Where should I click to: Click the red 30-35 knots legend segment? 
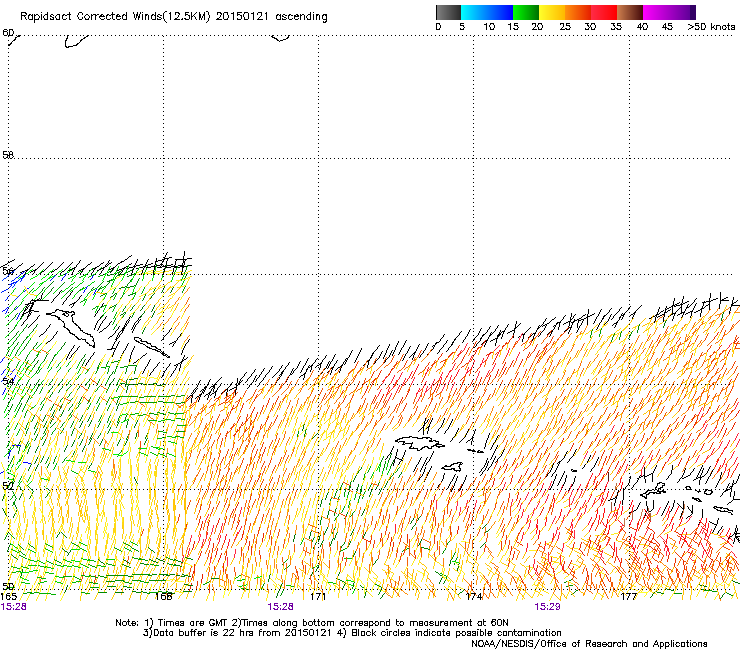pyautogui.click(x=604, y=12)
